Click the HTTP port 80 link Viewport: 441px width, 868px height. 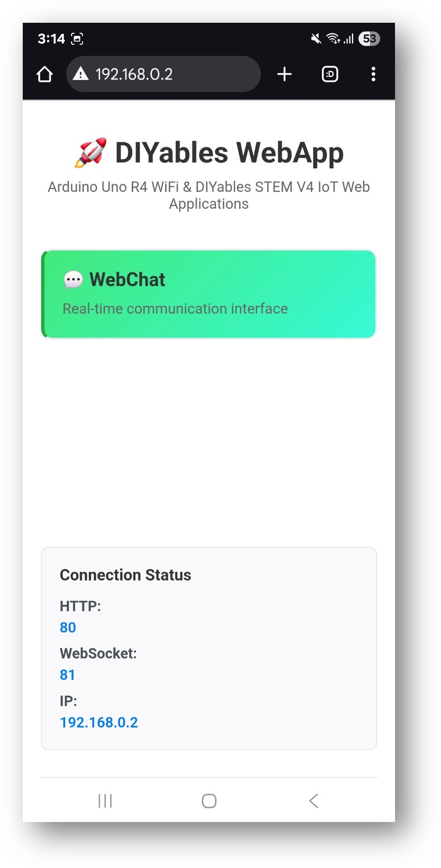67,627
